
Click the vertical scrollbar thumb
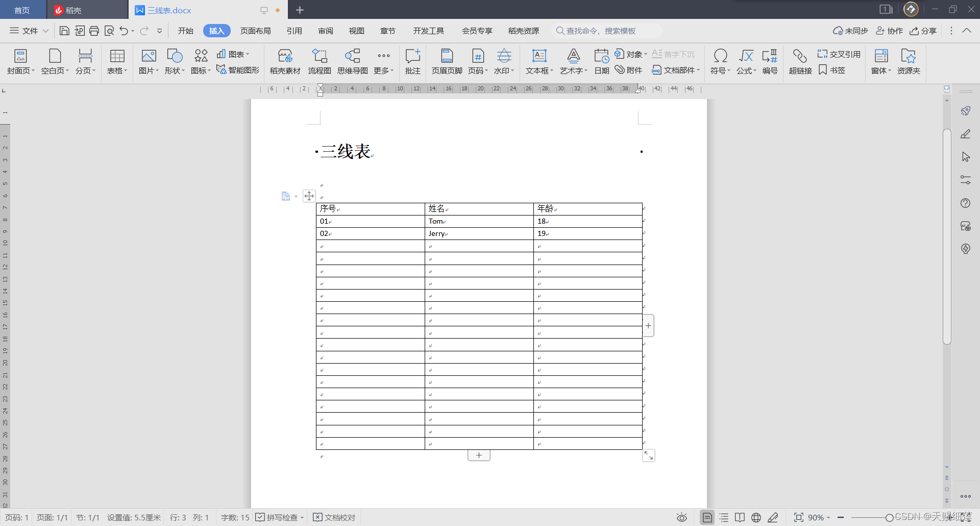[x=947, y=236]
